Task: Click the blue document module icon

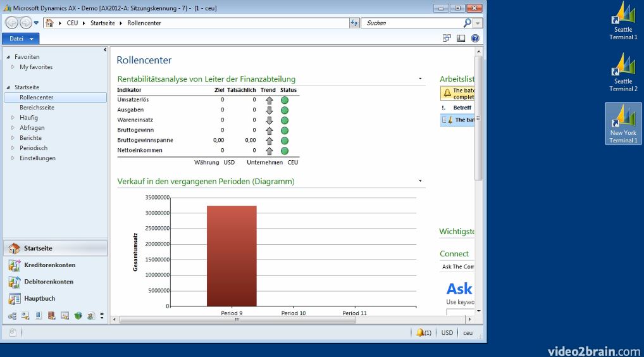Action: coord(39,316)
